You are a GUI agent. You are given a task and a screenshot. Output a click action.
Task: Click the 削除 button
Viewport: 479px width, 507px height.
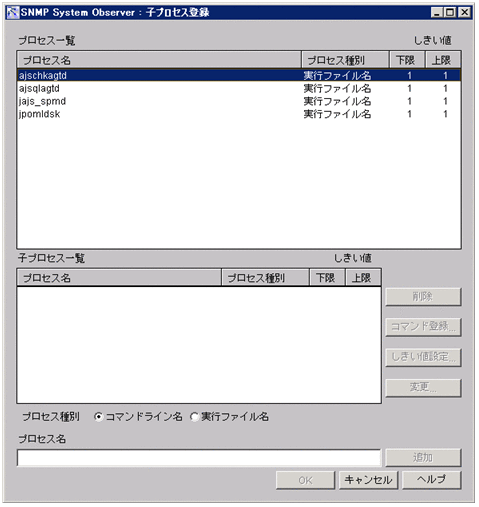pyautogui.click(x=423, y=297)
